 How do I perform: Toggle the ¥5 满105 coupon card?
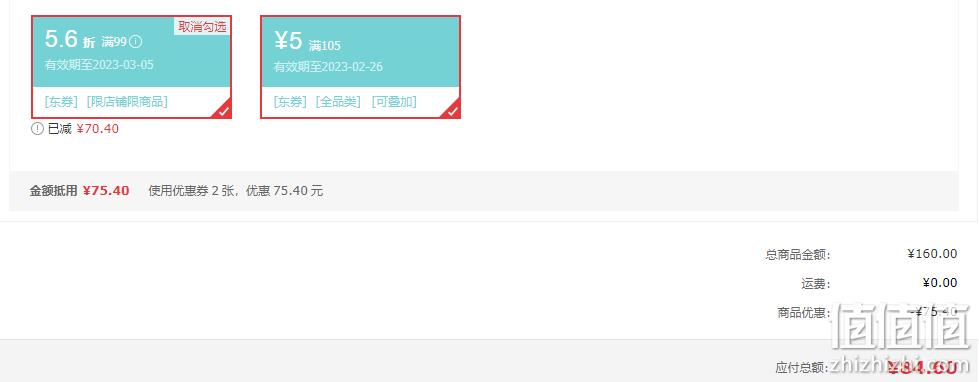click(x=361, y=67)
